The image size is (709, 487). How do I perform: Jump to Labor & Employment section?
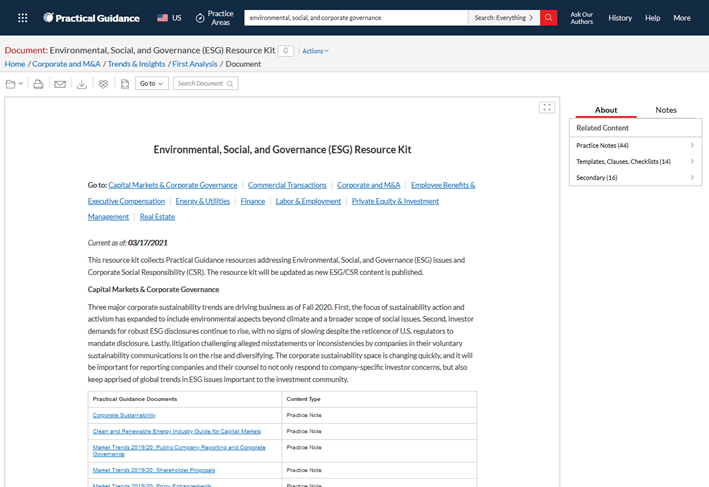click(x=308, y=201)
